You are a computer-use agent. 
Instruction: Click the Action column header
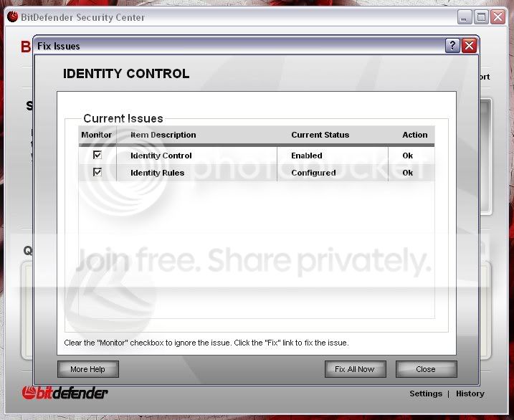click(415, 135)
